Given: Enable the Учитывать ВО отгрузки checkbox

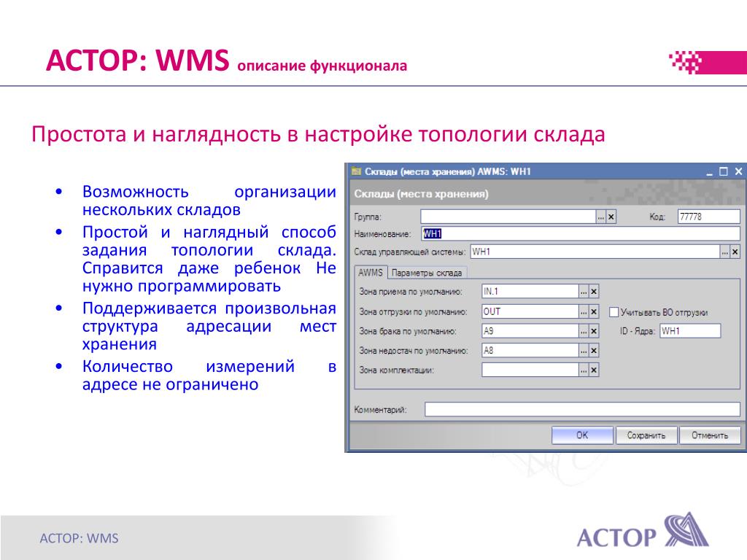Looking at the screenshot, I should click(x=614, y=312).
